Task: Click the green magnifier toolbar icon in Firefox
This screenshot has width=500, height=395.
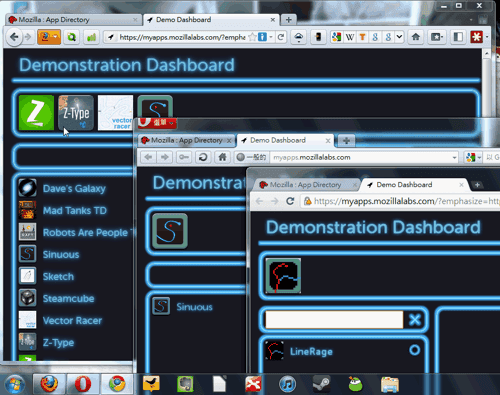Action: click(71, 37)
